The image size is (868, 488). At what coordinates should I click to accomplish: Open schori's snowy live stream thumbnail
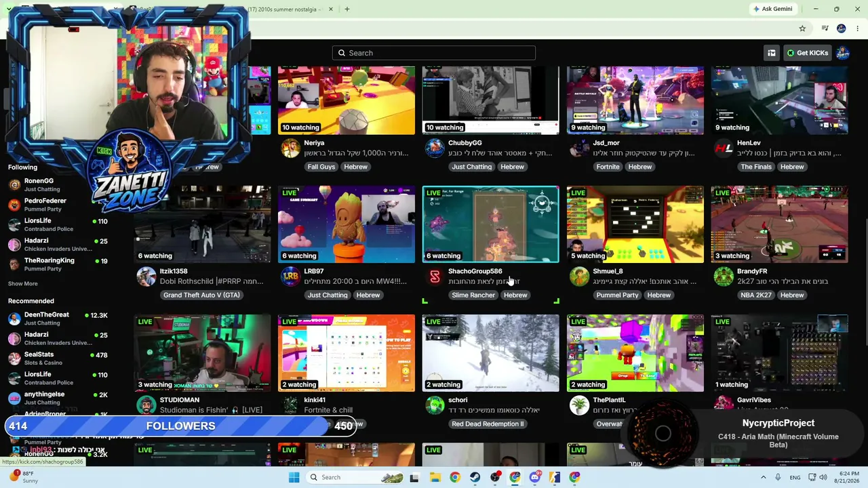coord(491,353)
